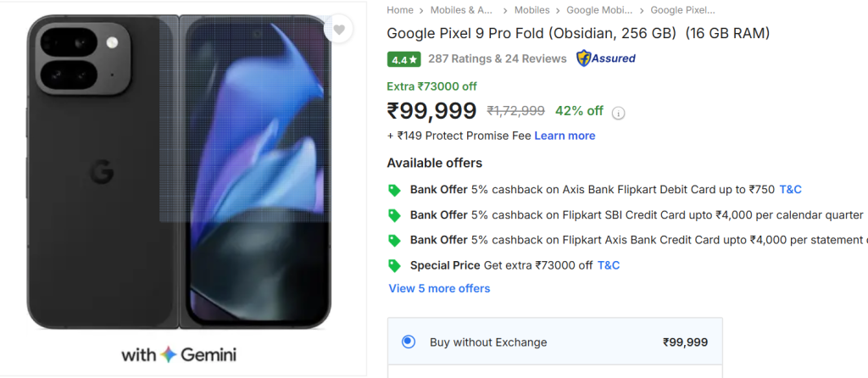Open the Mobiles breadcrumb link
This screenshot has width=868, height=378.
tap(531, 10)
